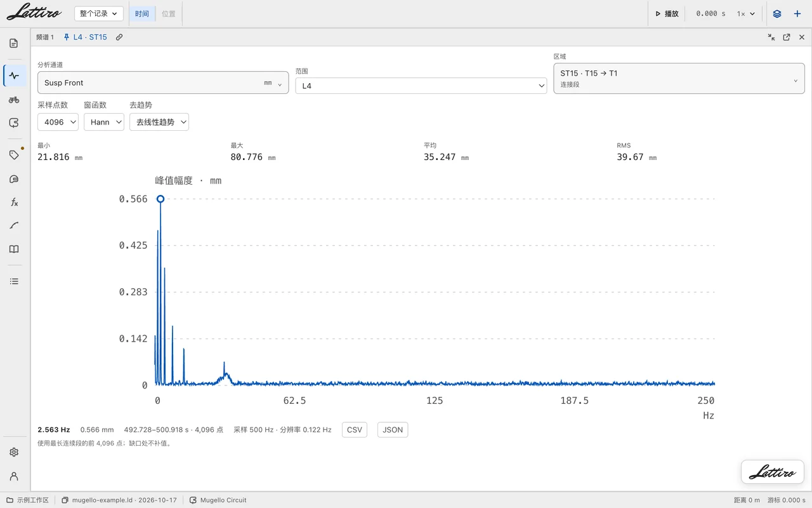
Task: Click the 频谱 1 panel title
Action: 45,37
